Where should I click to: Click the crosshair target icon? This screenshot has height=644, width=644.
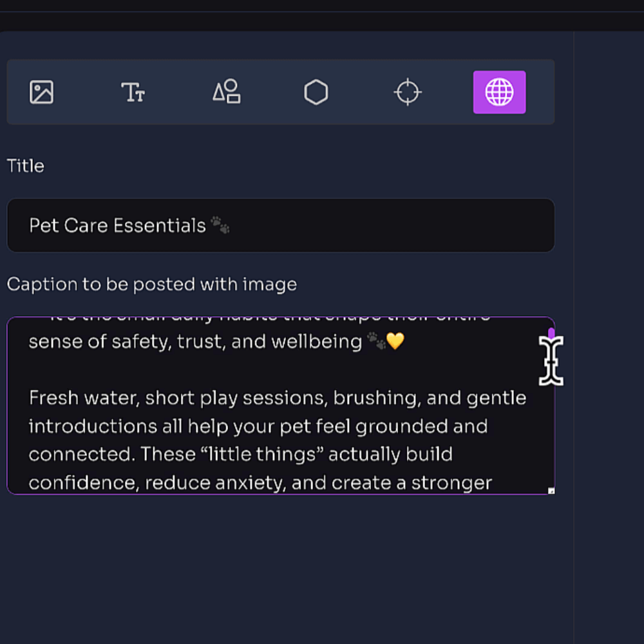[x=408, y=92]
